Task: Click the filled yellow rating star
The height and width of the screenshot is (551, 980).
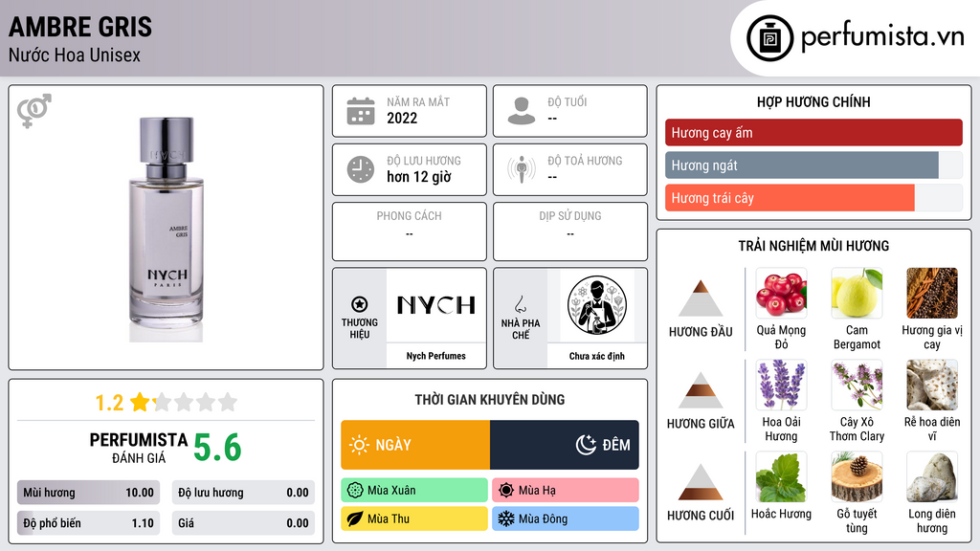Action: tap(140, 402)
